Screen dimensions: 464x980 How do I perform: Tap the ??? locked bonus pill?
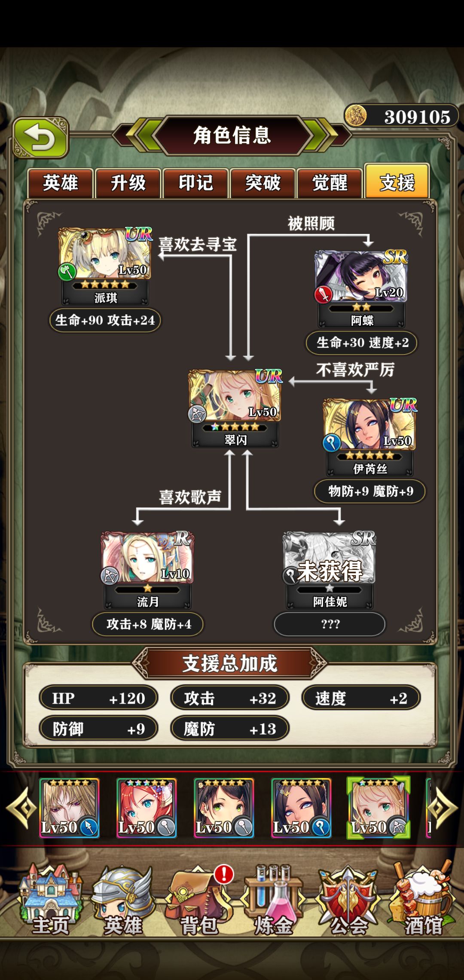pyautogui.click(x=330, y=624)
